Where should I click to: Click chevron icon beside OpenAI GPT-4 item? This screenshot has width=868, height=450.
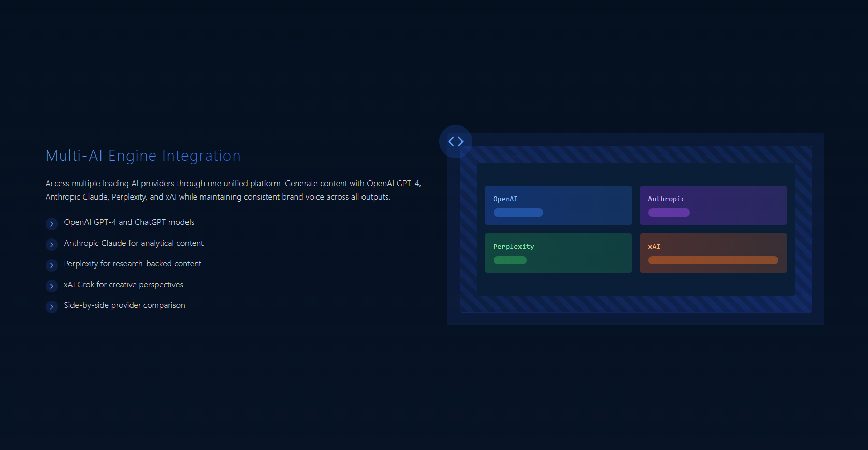[52, 224]
